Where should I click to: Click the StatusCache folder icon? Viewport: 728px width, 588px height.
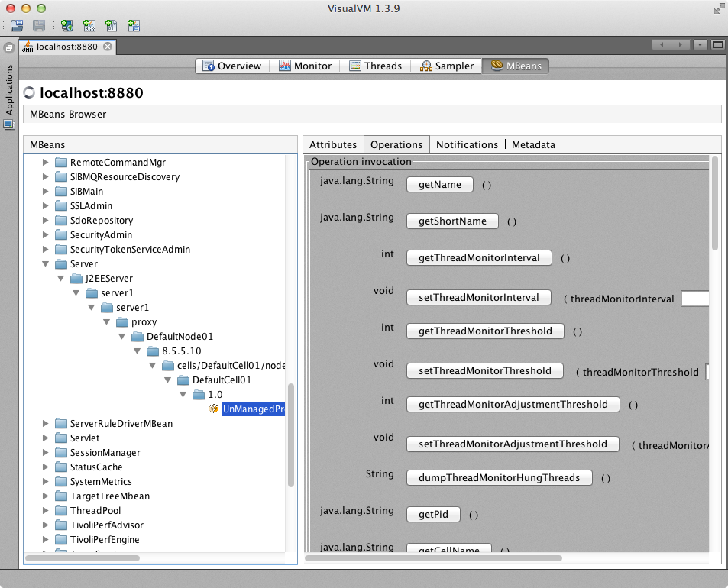pos(61,467)
